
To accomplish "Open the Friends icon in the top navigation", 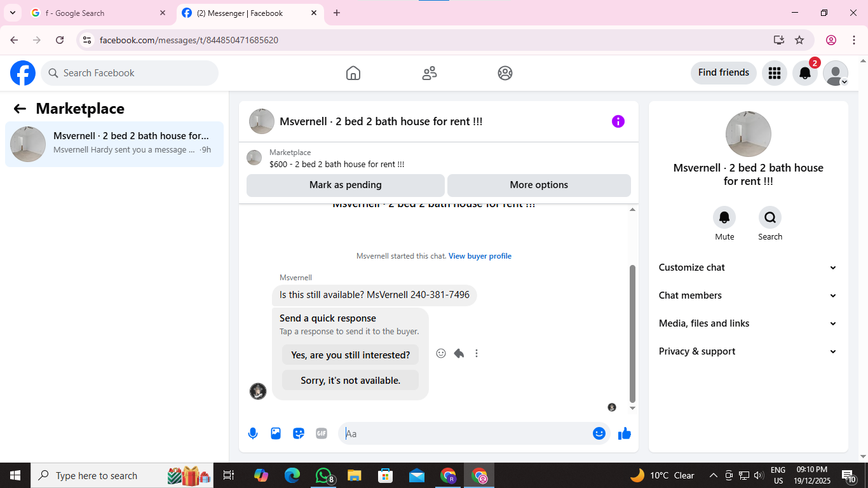I will [x=430, y=73].
